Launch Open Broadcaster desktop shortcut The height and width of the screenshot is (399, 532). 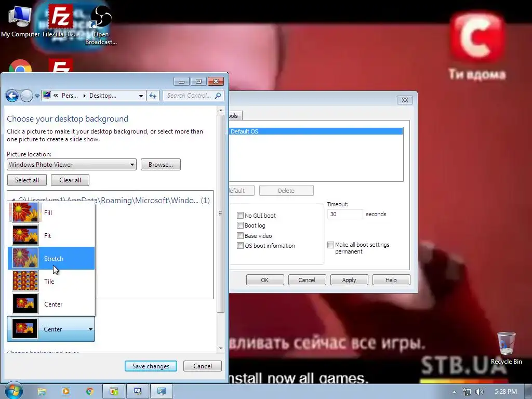click(101, 25)
